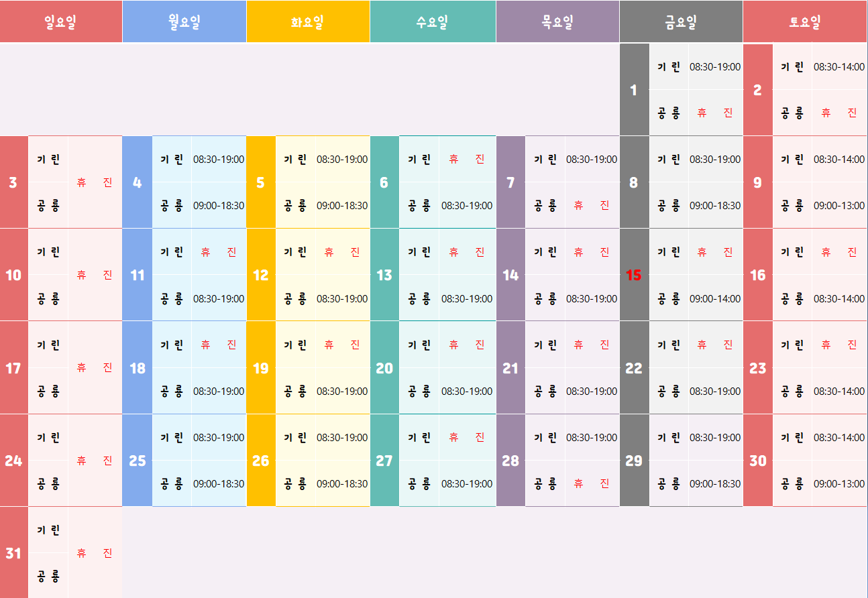Click 공룡 휴진 entry on the 28th
This screenshot has height=598, width=868.
coord(592,483)
